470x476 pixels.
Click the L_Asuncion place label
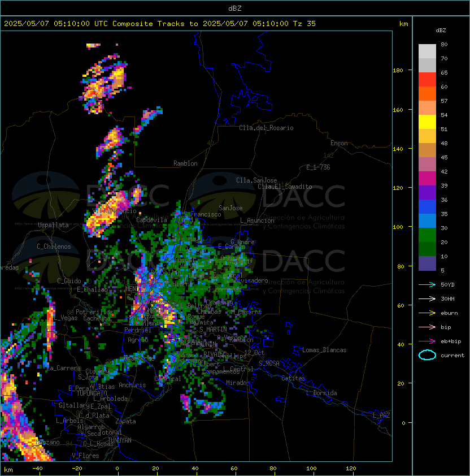coord(257,220)
